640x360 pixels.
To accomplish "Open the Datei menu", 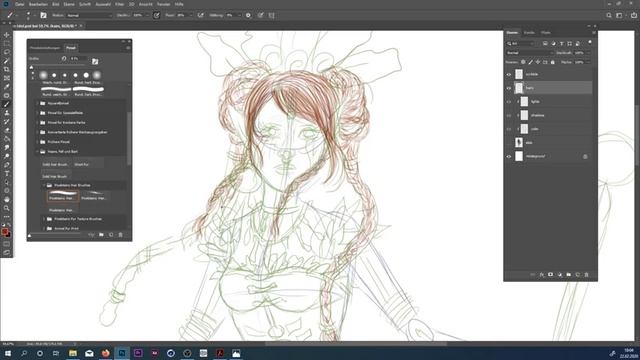I will point(19,4).
